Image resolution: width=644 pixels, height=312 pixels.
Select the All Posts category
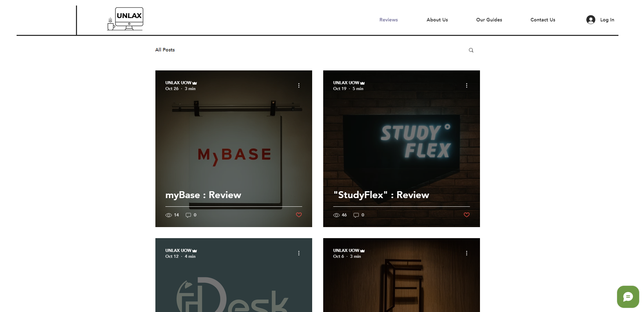165,50
